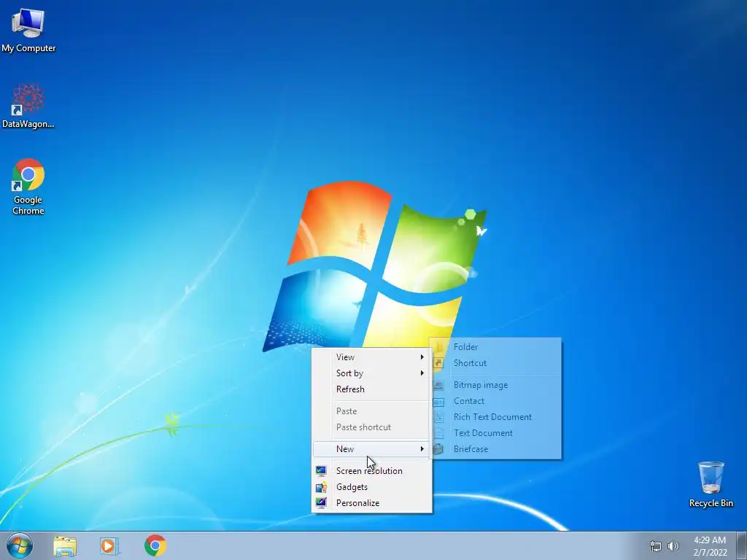The width and height of the screenshot is (747, 560).
Task: Choose Screen resolution from the menu
Action: coord(371,471)
